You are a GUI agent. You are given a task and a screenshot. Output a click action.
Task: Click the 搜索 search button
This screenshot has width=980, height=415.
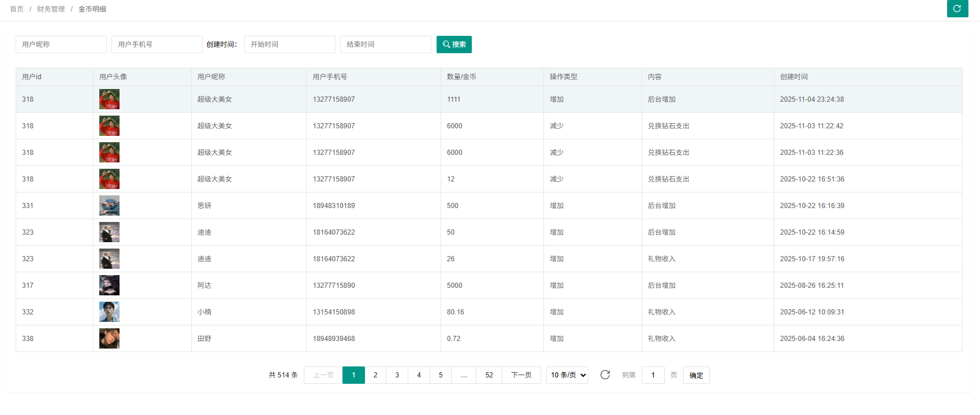pos(454,45)
